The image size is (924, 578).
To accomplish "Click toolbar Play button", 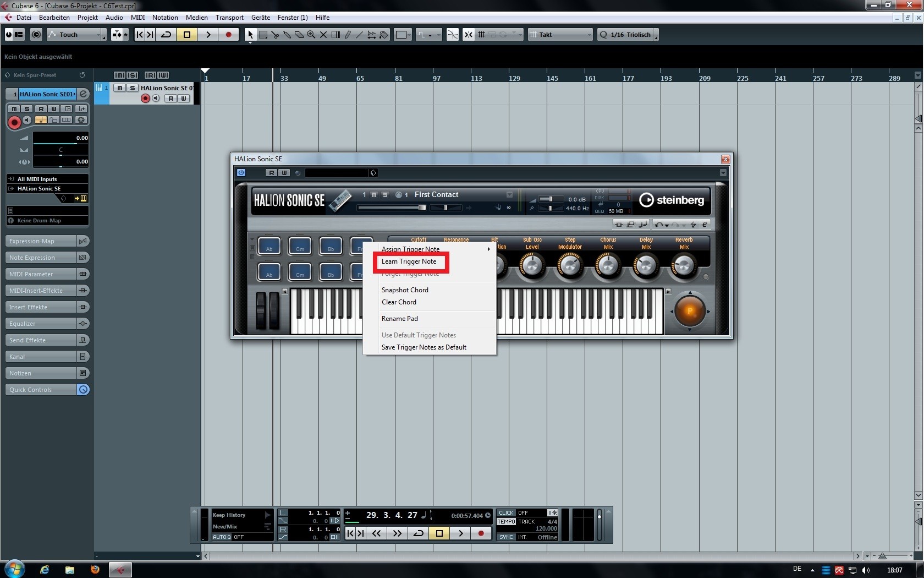I will (208, 35).
